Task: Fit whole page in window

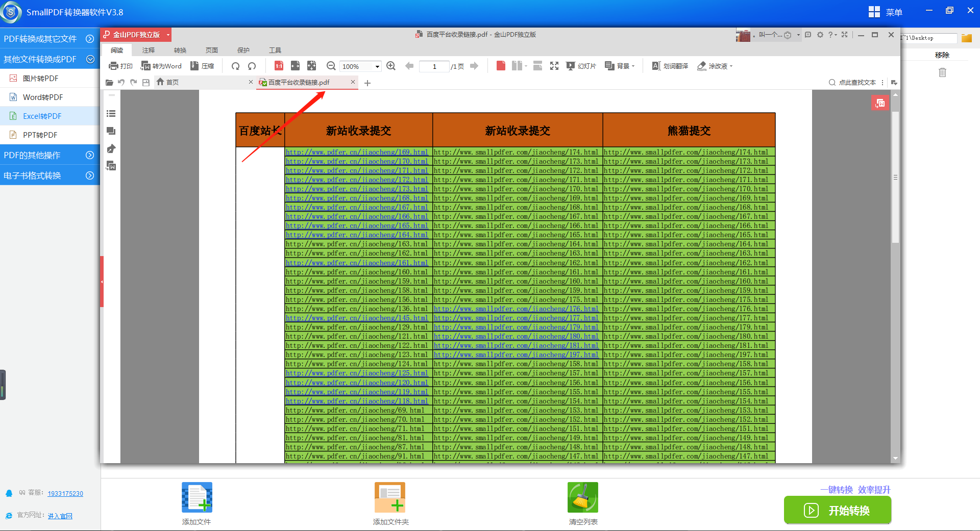Action: point(311,66)
